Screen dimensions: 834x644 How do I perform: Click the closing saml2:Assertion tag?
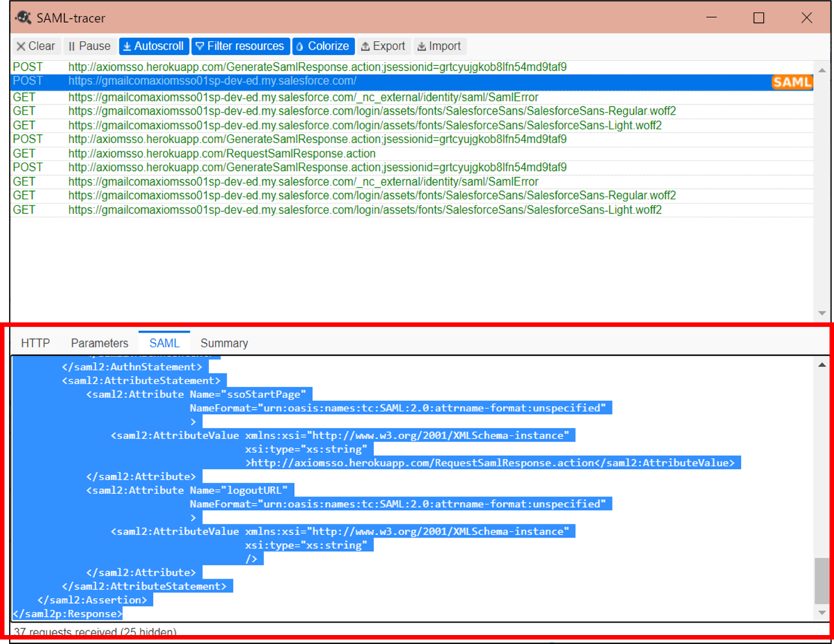click(x=92, y=600)
